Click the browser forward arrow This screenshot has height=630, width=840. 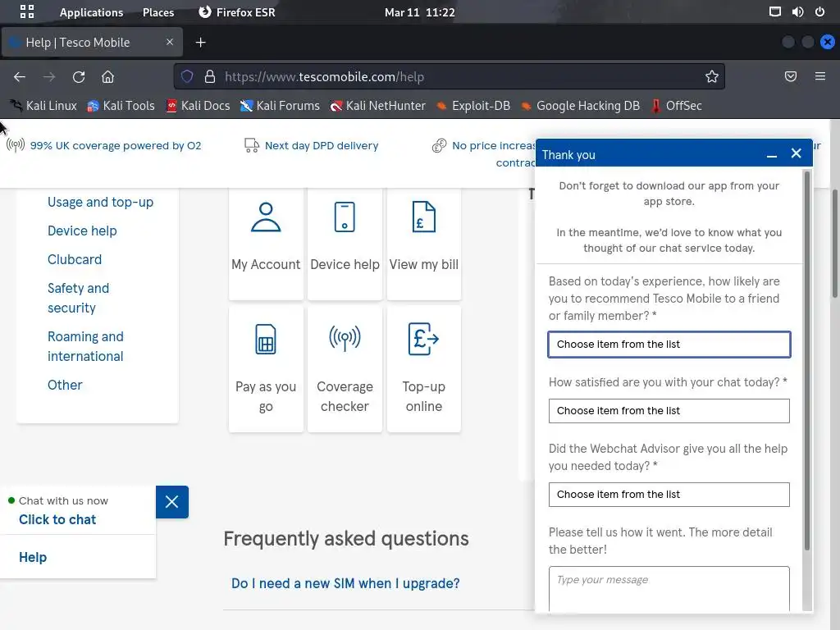point(49,76)
